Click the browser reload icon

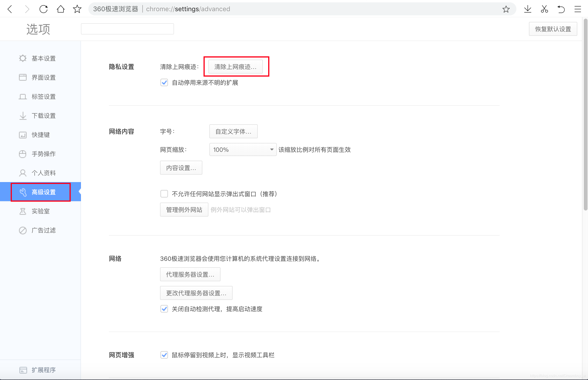(43, 9)
